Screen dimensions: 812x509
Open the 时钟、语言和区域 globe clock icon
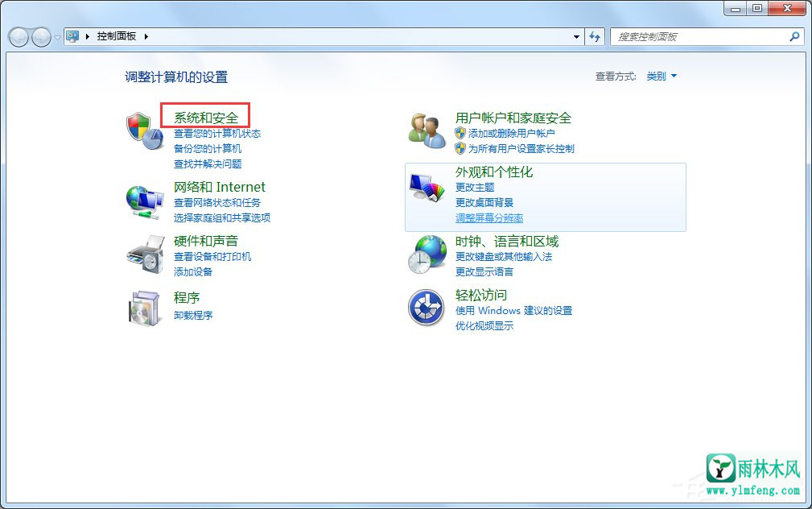pyautogui.click(x=427, y=254)
